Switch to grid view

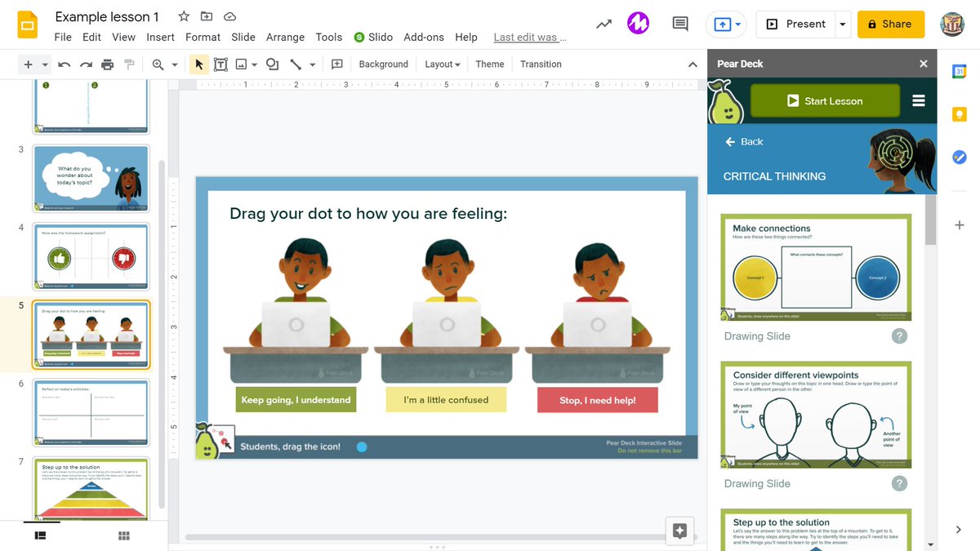coord(124,535)
